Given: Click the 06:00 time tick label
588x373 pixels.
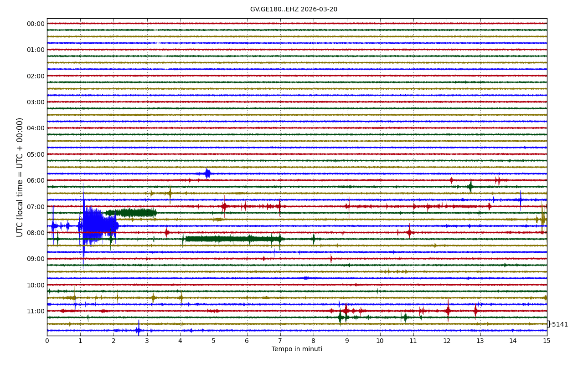Looking at the screenshot, I should pos(36,180).
